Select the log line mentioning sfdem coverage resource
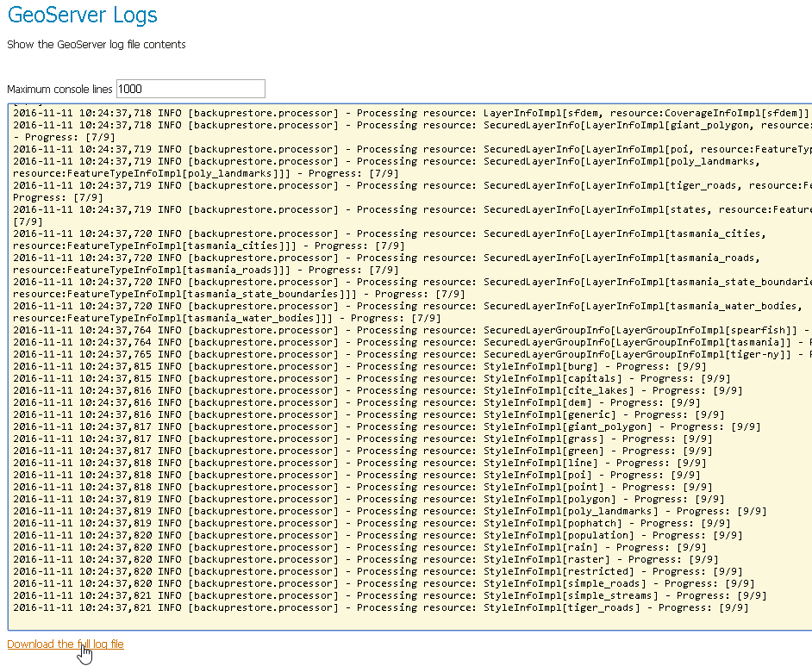The height and width of the screenshot is (666, 812). 517,111
